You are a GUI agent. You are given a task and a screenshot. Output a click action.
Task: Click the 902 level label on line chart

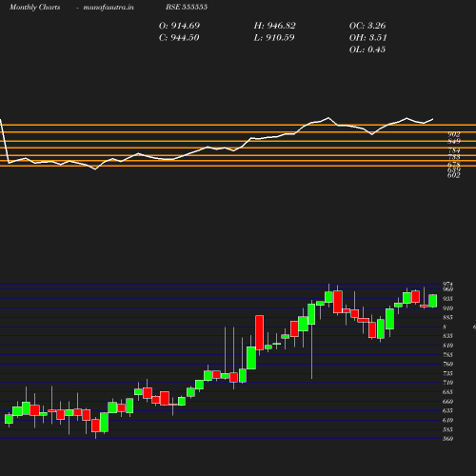(x=454, y=134)
